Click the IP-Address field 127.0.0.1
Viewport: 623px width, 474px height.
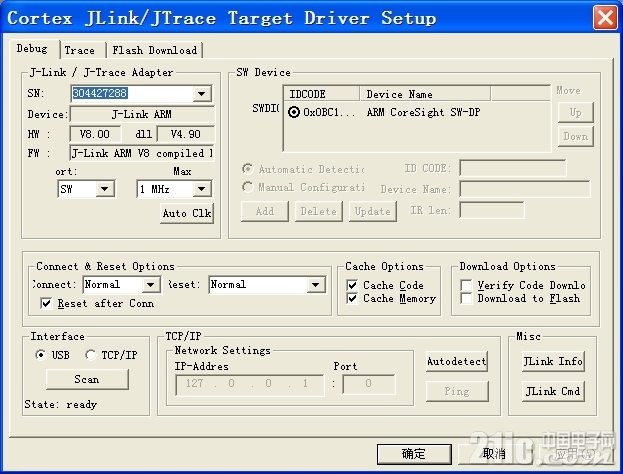pyautogui.click(x=250, y=384)
